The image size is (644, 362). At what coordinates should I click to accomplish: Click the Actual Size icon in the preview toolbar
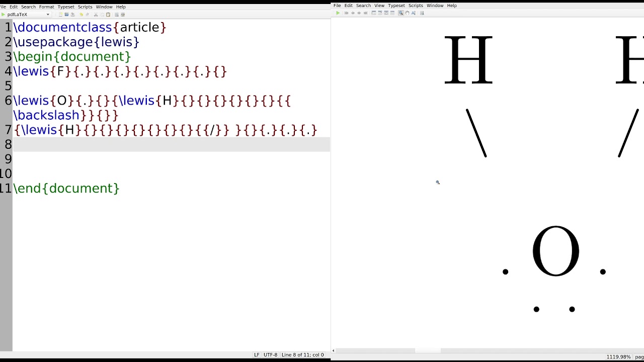[374, 13]
